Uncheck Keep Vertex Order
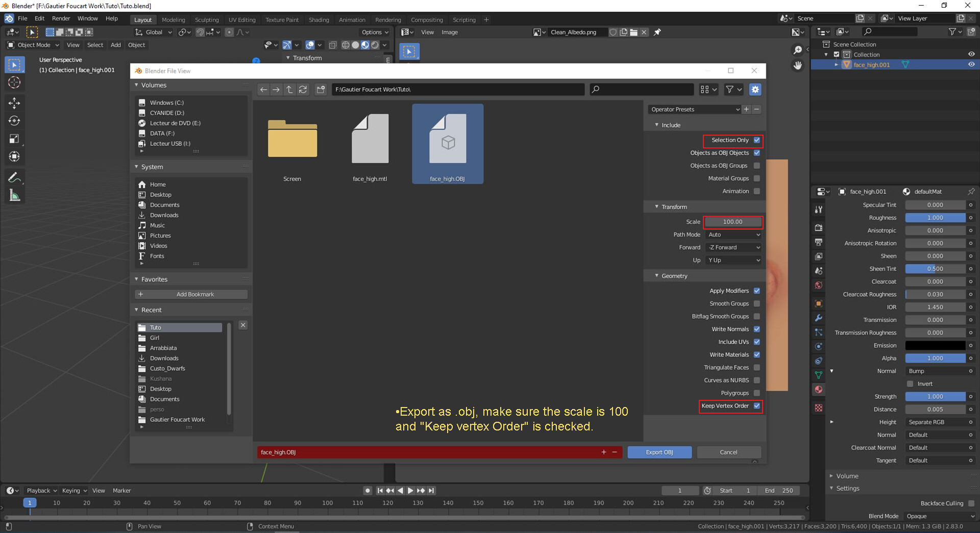Viewport: 980px width, 533px height. [x=757, y=406]
